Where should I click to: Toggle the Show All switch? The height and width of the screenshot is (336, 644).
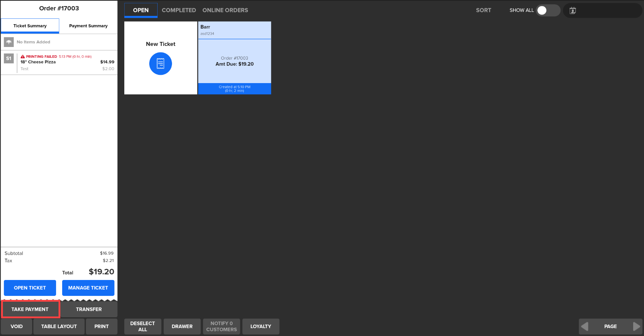point(547,10)
